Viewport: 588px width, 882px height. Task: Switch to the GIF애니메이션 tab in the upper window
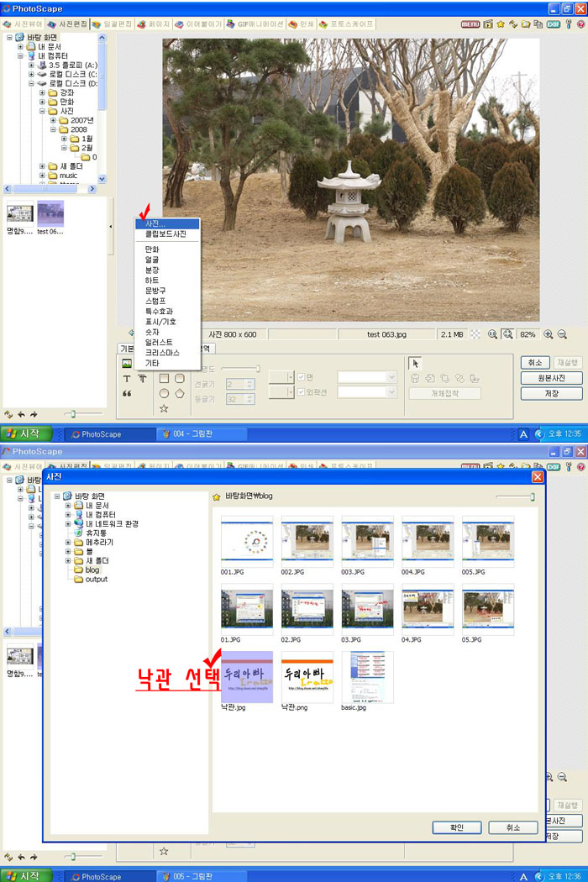255,24
